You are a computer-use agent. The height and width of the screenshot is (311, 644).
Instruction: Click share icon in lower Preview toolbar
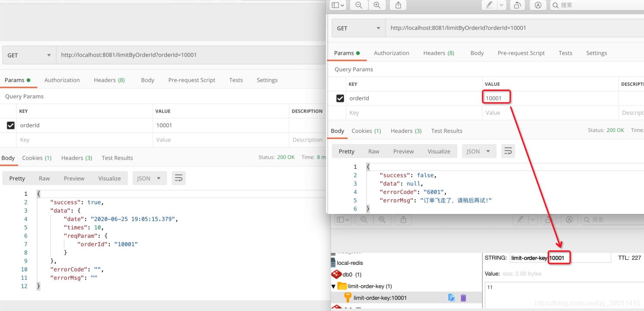[403, 220]
